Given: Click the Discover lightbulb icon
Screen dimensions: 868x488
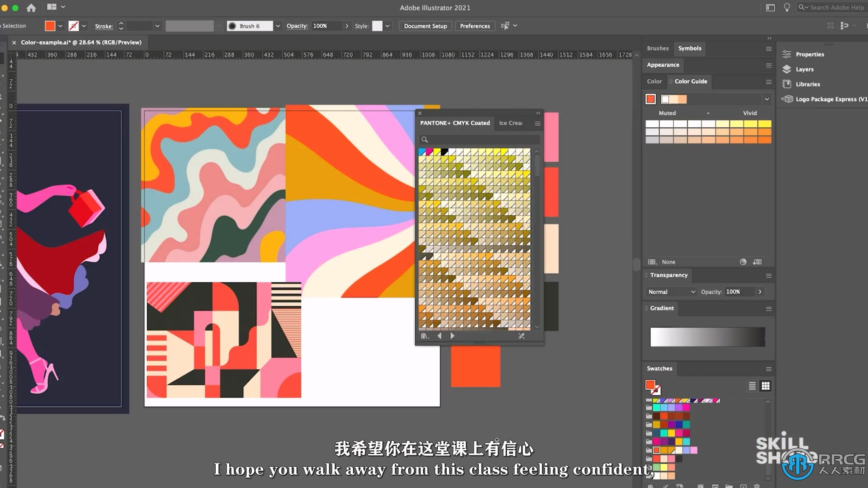Looking at the screenshot, I should [787, 8].
